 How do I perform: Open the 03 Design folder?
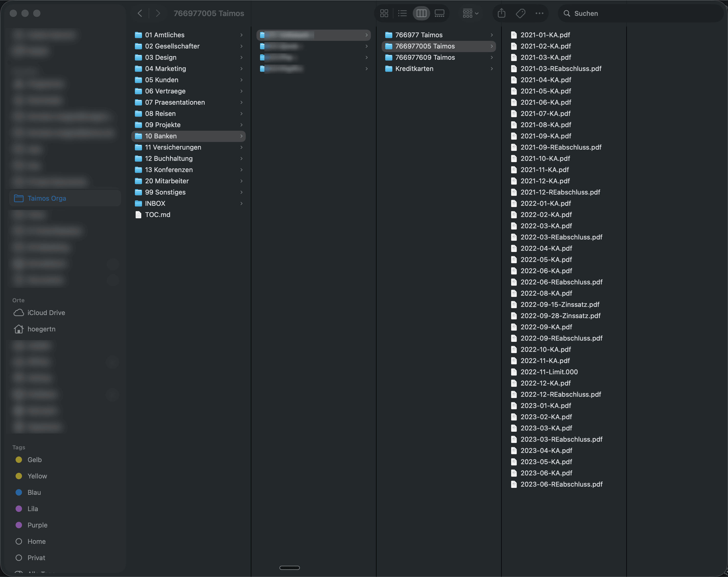tap(189, 57)
